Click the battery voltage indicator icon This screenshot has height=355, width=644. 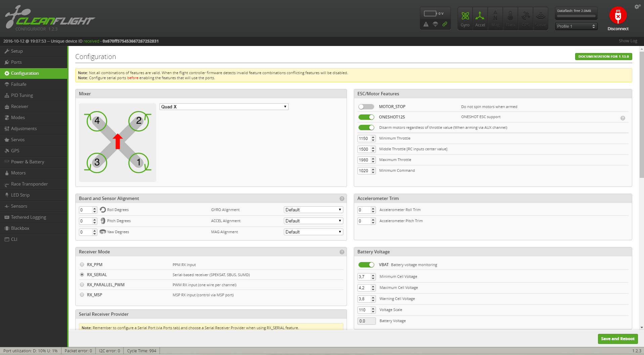pos(430,13)
